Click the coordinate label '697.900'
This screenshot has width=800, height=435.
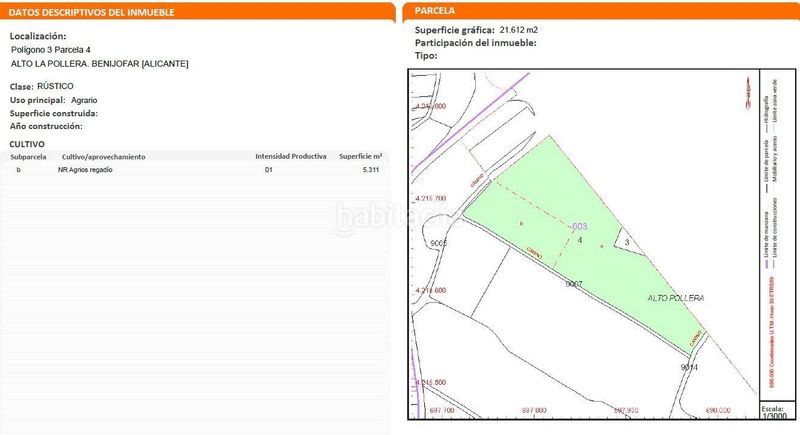(626, 410)
